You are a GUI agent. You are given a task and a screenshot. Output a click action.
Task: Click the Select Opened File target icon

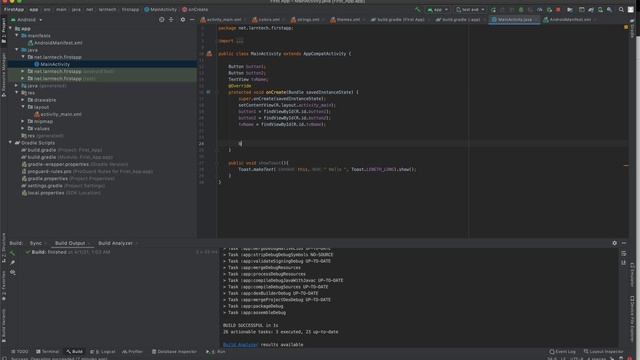(x=162, y=20)
